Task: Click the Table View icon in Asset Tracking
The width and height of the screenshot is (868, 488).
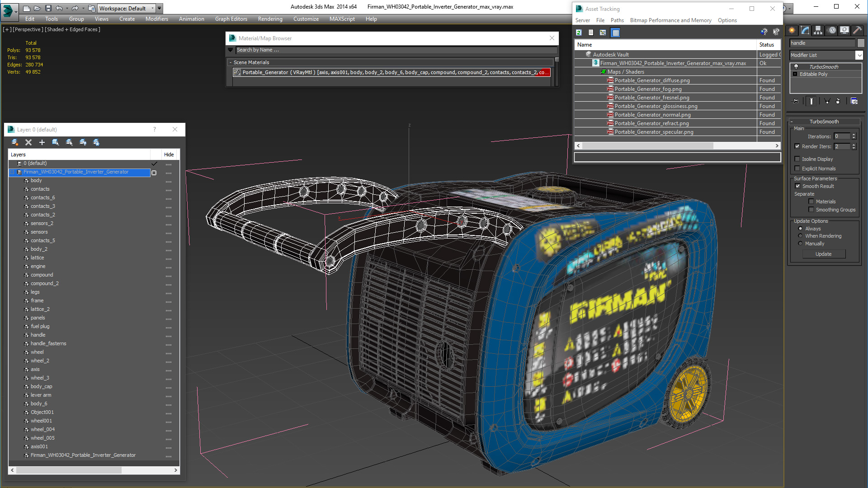Action: tap(616, 33)
